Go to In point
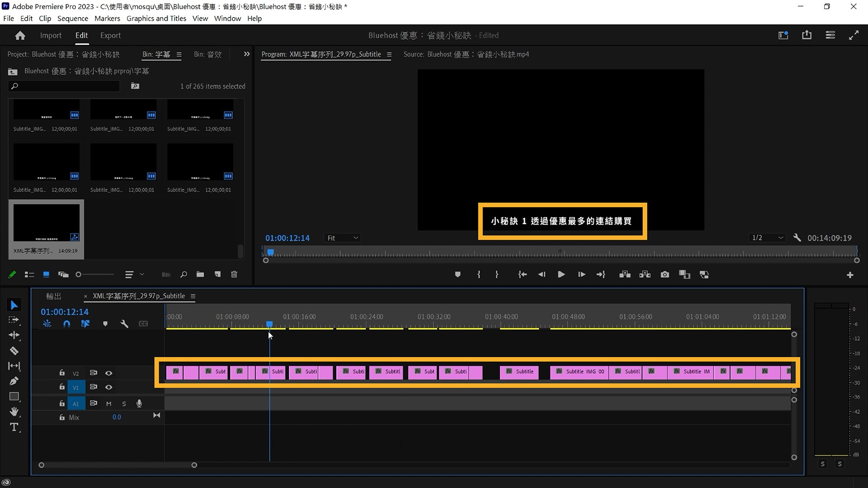 click(x=522, y=274)
